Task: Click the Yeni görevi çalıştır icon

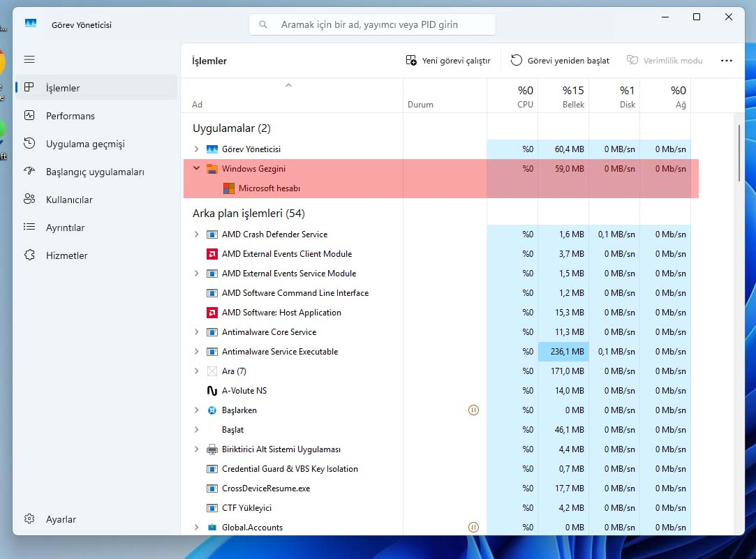Action: click(x=411, y=60)
